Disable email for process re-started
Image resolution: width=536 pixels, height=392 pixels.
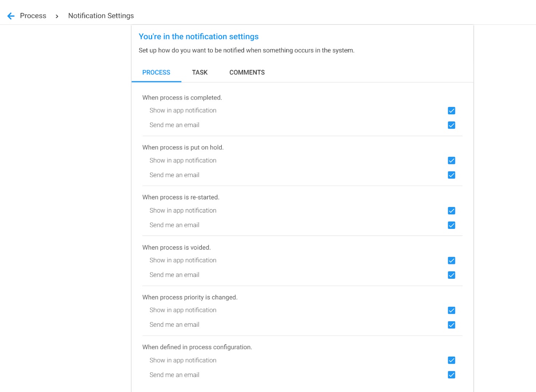452,225
